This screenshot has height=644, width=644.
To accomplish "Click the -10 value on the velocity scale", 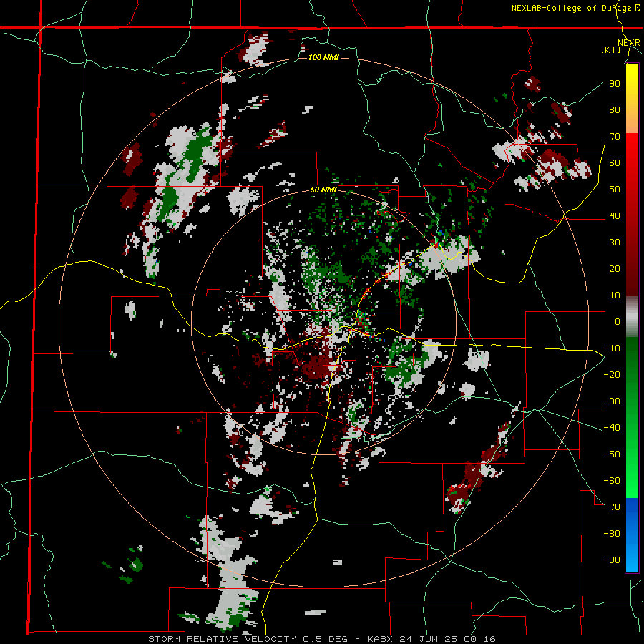I will 612,348.
